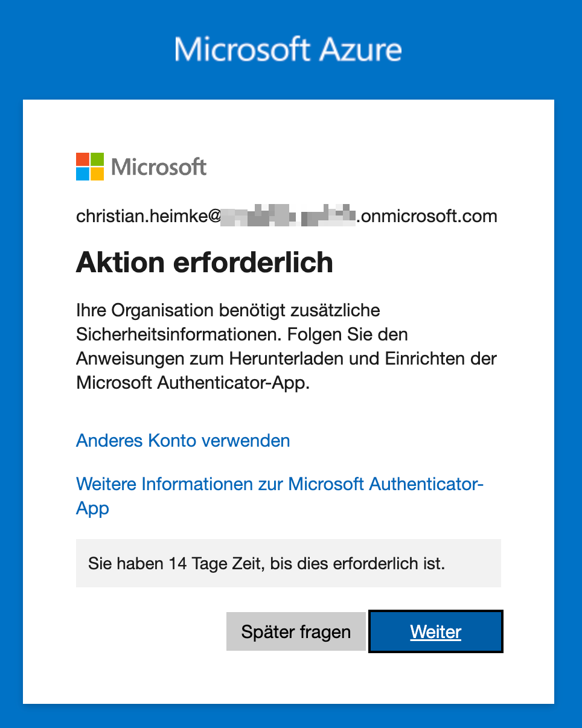Click the word Sicherheitsinformationen in the description
The image size is (582, 728).
click(179, 334)
